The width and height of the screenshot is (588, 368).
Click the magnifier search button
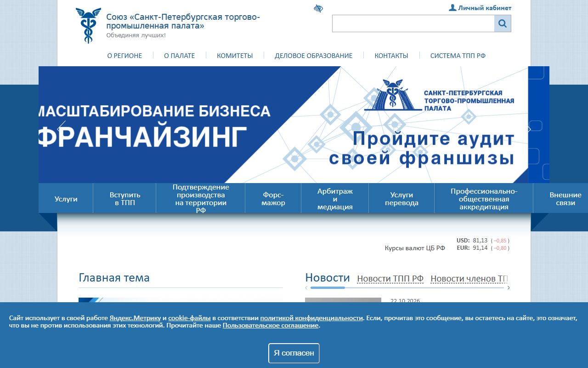503,23
